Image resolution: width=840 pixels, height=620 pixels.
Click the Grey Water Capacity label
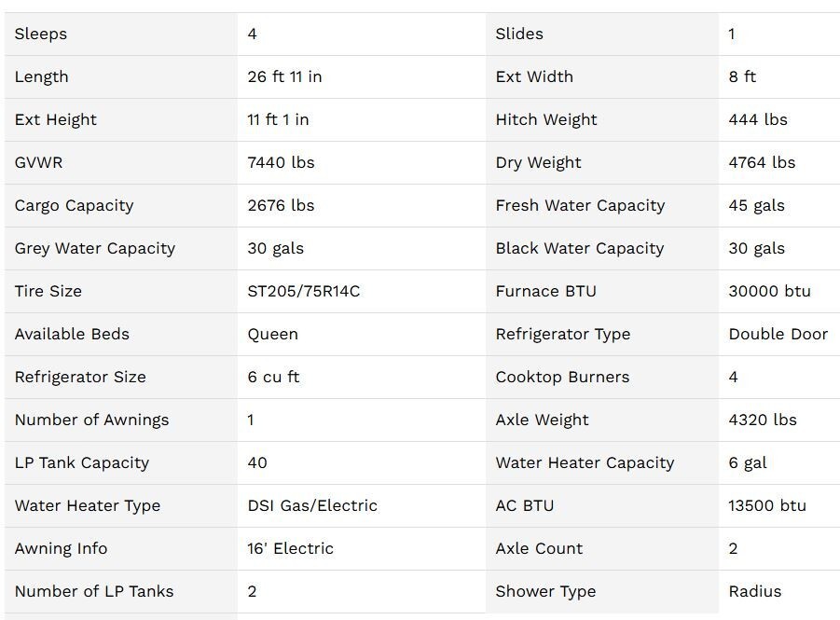coord(94,248)
